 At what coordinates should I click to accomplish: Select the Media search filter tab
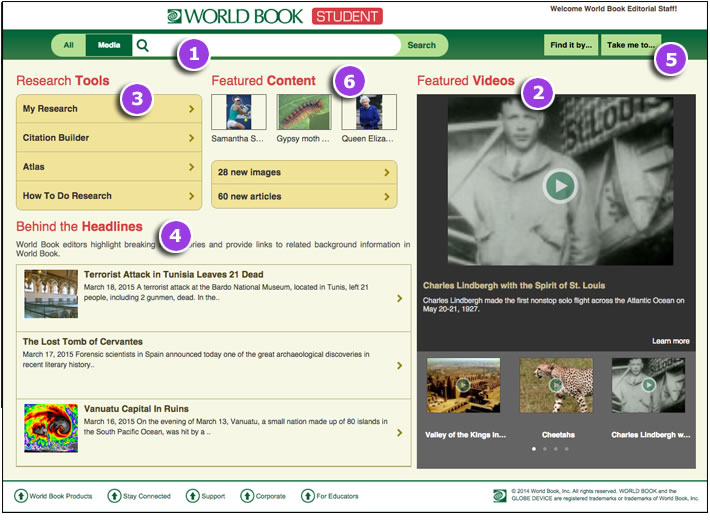[x=109, y=45]
